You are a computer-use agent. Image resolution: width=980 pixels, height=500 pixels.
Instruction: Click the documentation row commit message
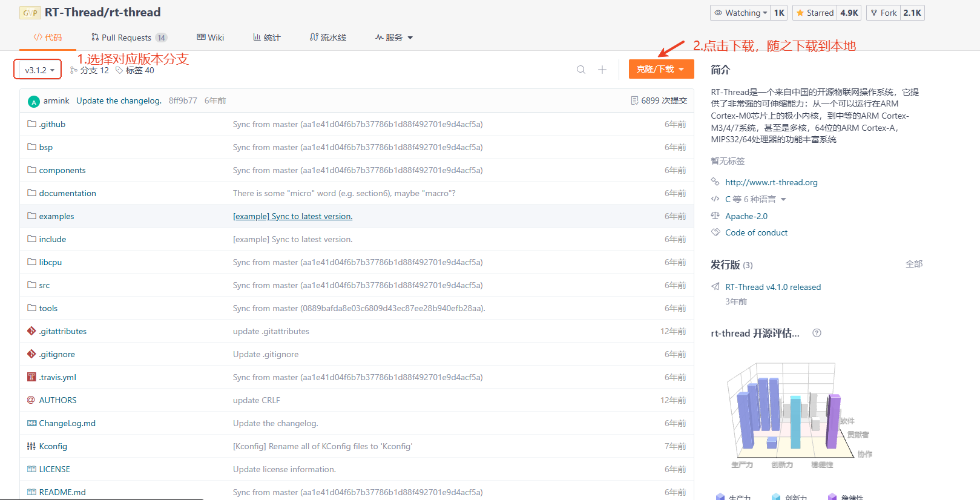344,193
